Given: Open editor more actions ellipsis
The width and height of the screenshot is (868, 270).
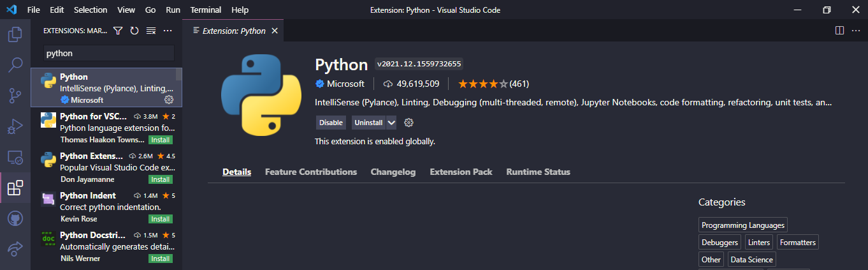Looking at the screenshot, I should [856, 31].
